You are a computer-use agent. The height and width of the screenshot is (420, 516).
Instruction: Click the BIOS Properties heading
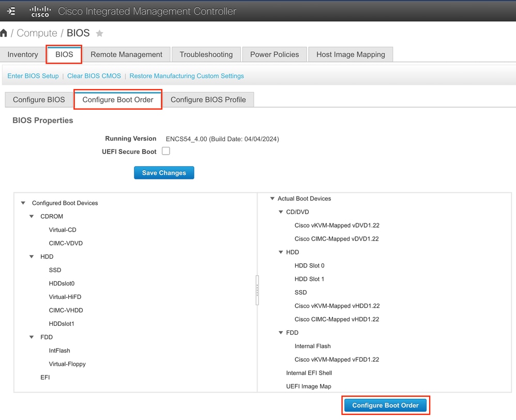pyautogui.click(x=43, y=121)
